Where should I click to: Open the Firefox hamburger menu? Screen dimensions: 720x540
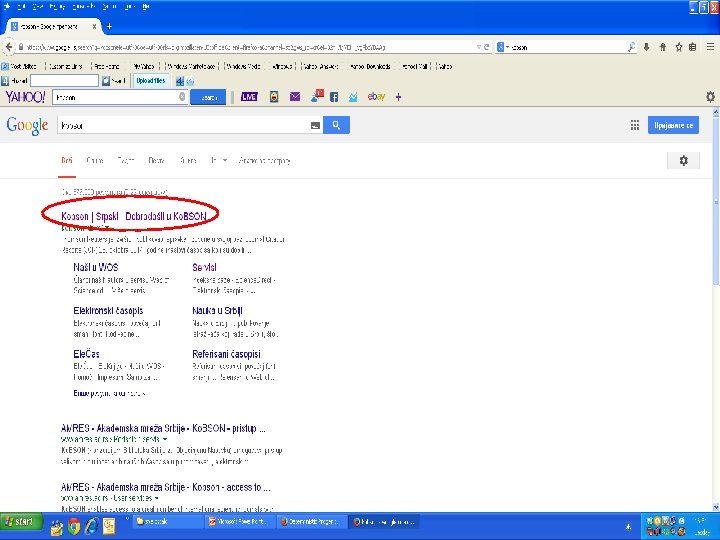tap(710, 47)
